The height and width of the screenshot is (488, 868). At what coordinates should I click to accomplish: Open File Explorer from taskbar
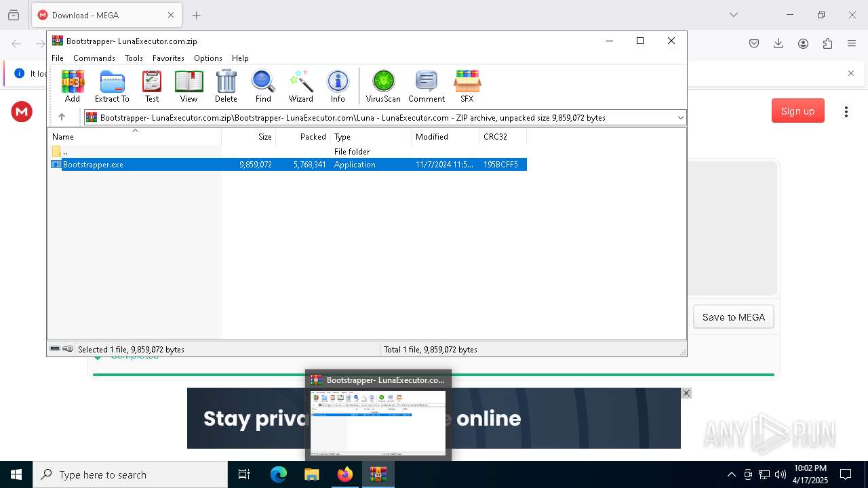tap(312, 474)
